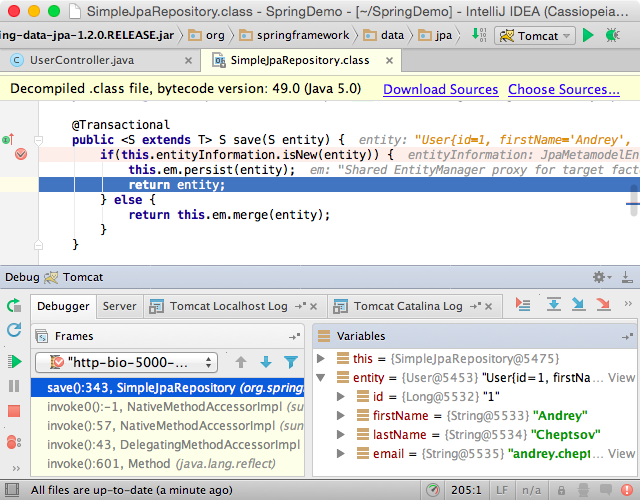Select frame invoke():601, Method
The width and height of the screenshot is (640, 500).
click(x=168, y=464)
